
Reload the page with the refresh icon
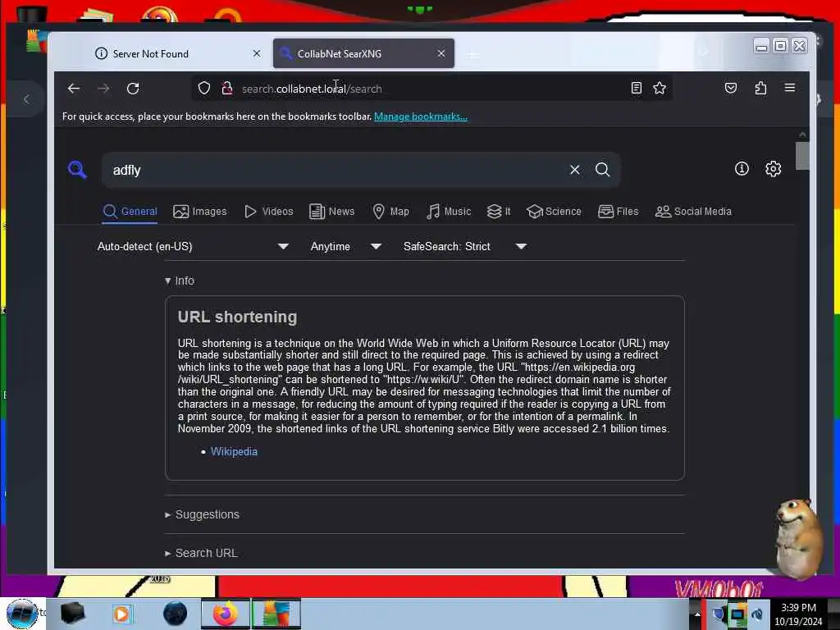133,89
